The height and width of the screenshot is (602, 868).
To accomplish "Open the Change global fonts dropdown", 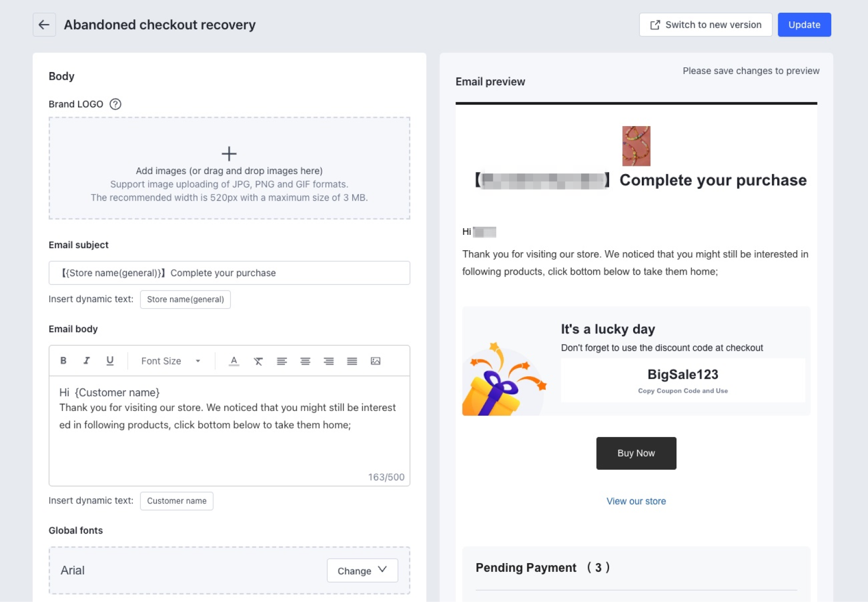I will pos(362,570).
